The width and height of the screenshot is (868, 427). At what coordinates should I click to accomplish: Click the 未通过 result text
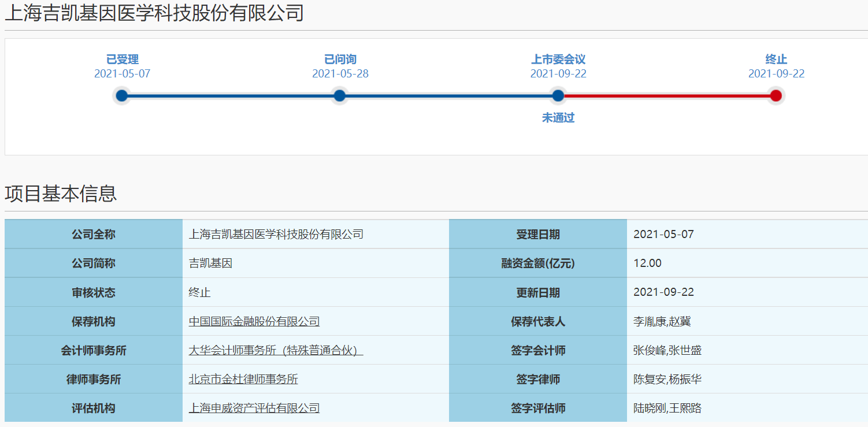[x=558, y=118]
